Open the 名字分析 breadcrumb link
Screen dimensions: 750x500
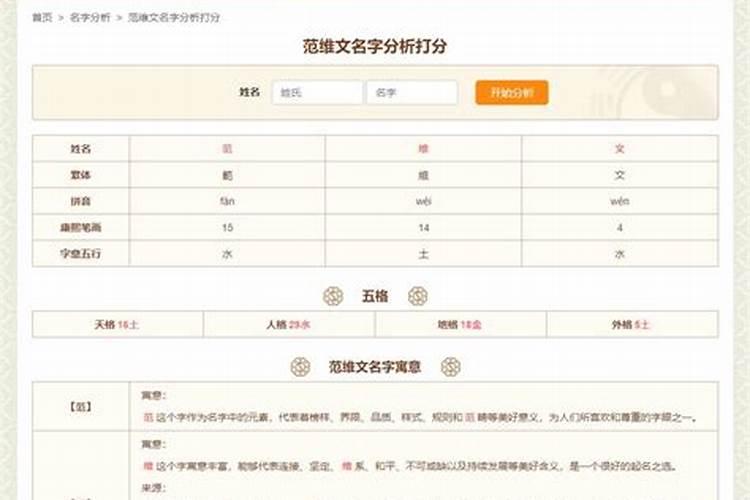coord(90,18)
